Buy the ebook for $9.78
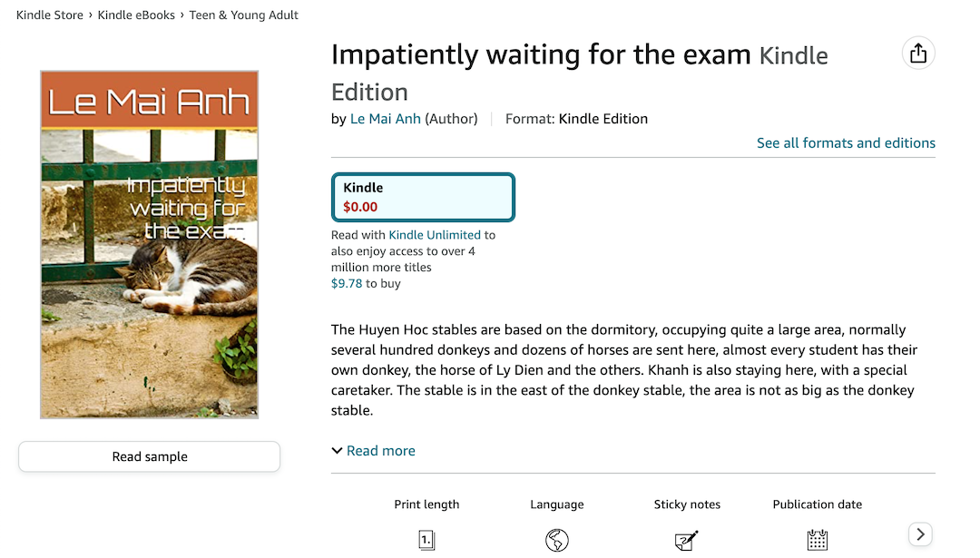The width and height of the screenshot is (980, 558). 347,282
